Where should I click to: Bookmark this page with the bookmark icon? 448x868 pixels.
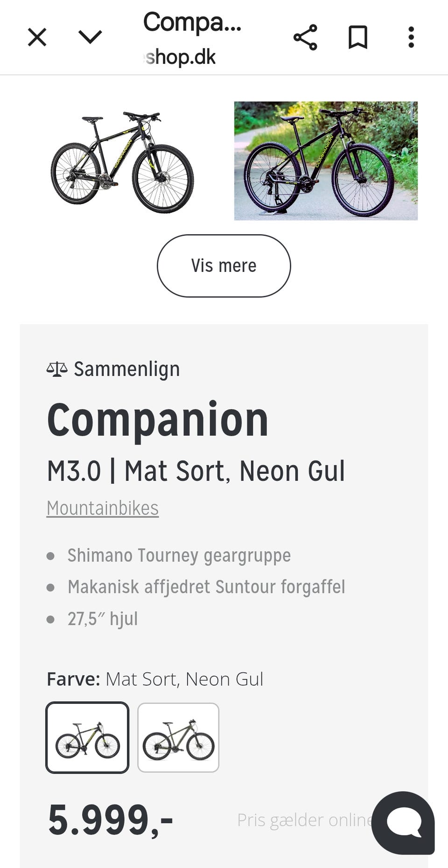(x=358, y=37)
